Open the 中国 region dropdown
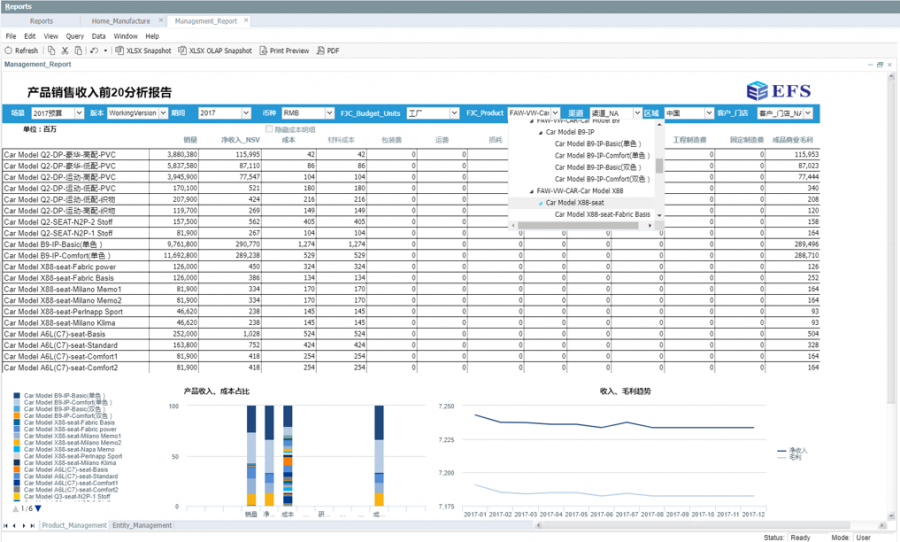This screenshot has height=542, width=900. click(709, 113)
